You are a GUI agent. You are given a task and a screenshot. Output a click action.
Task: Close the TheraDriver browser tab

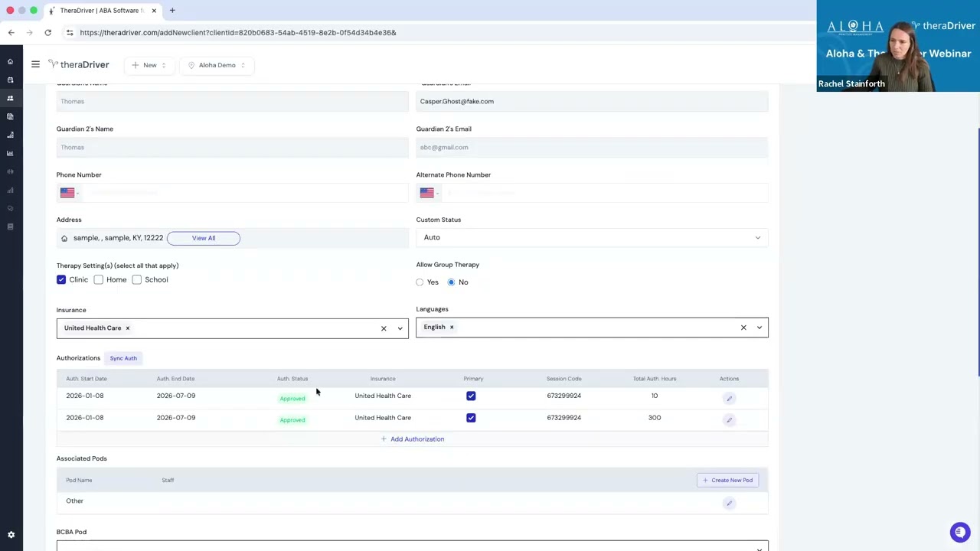pos(154,11)
